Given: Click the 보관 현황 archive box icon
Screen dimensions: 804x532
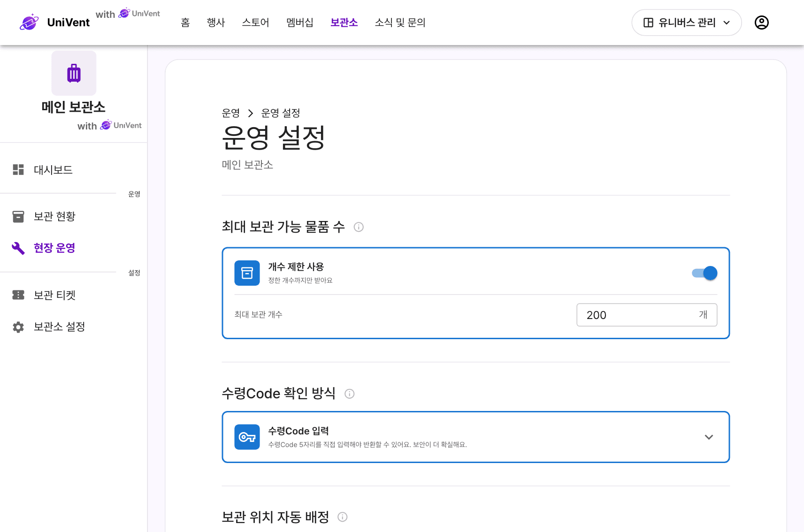Looking at the screenshot, I should (18, 216).
